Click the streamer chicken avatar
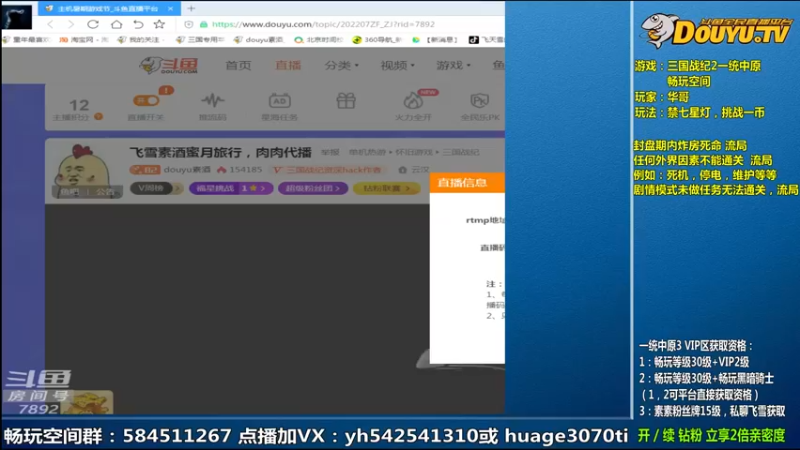The image size is (800, 450). click(82, 168)
